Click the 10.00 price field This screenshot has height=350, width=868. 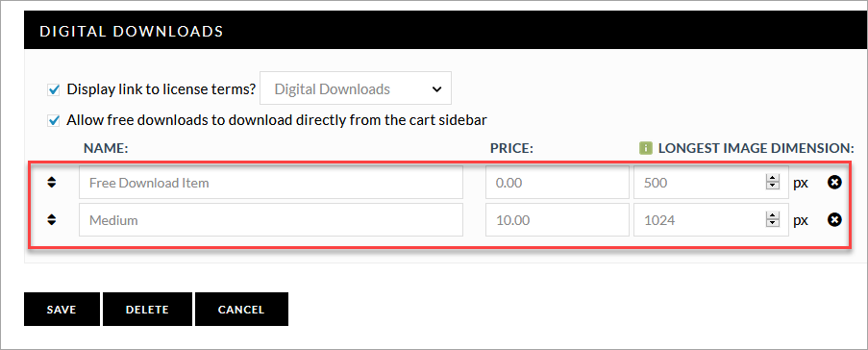557,220
